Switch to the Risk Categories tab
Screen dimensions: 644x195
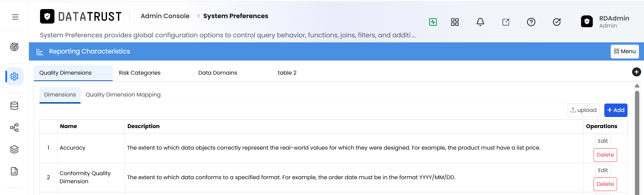[x=140, y=73]
